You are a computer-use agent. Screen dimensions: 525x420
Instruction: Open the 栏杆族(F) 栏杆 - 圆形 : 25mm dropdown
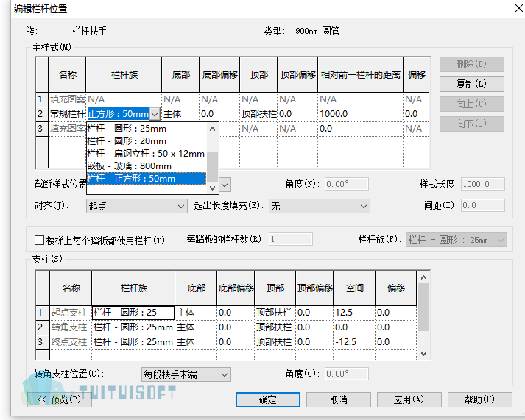pos(457,240)
